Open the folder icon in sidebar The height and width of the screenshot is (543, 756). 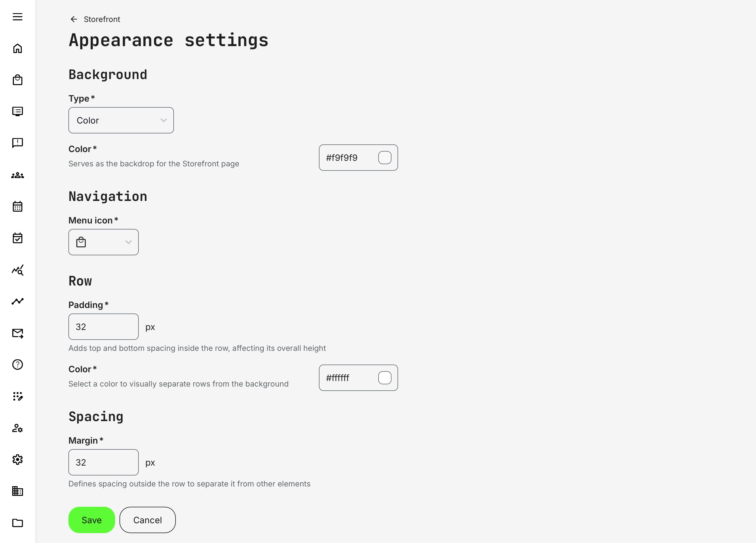coord(18,523)
